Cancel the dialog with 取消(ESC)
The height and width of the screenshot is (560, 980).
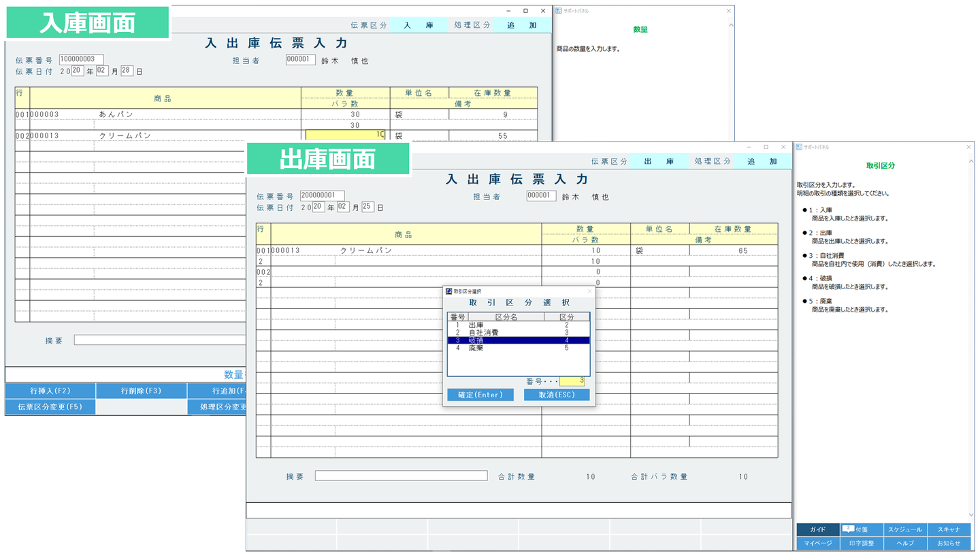point(557,395)
